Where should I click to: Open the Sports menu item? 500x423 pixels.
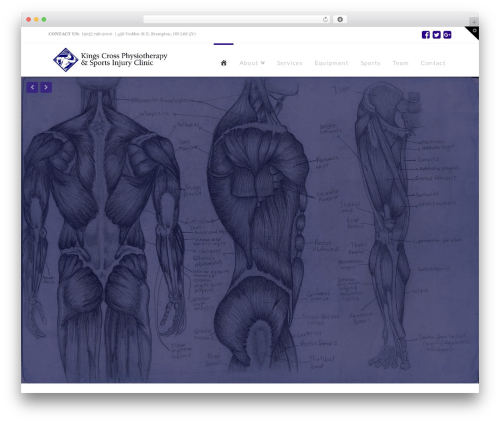click(x=370, y=63)
